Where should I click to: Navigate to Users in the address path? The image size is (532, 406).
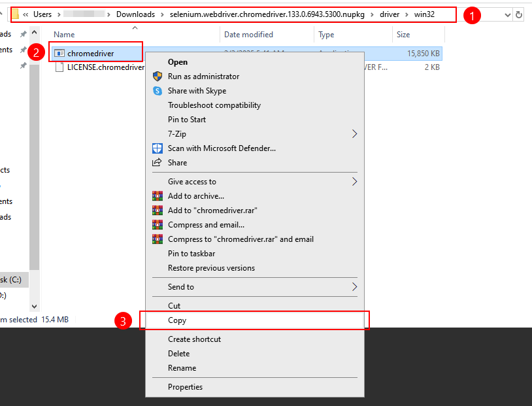coord(42,14)
